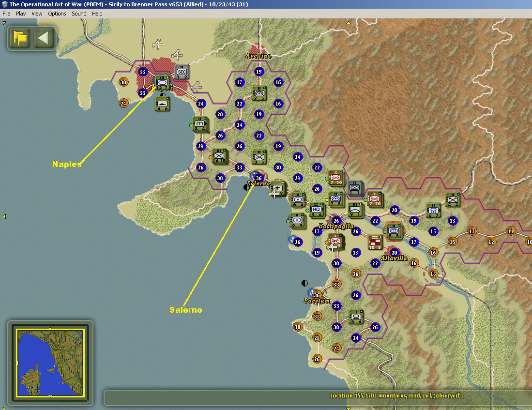
Task: Open the Play menu
Action: (21, 14)
